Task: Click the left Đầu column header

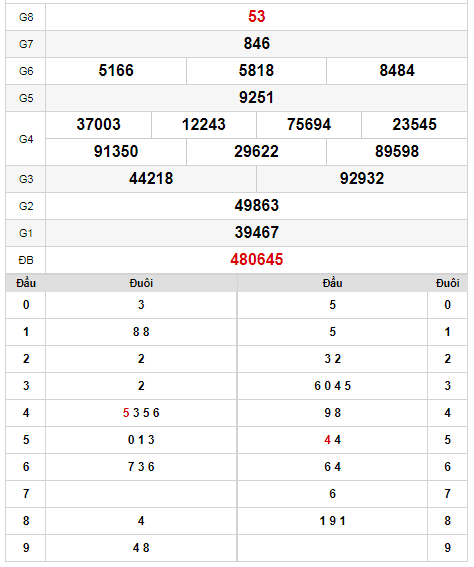Action: tap(26, 283)
